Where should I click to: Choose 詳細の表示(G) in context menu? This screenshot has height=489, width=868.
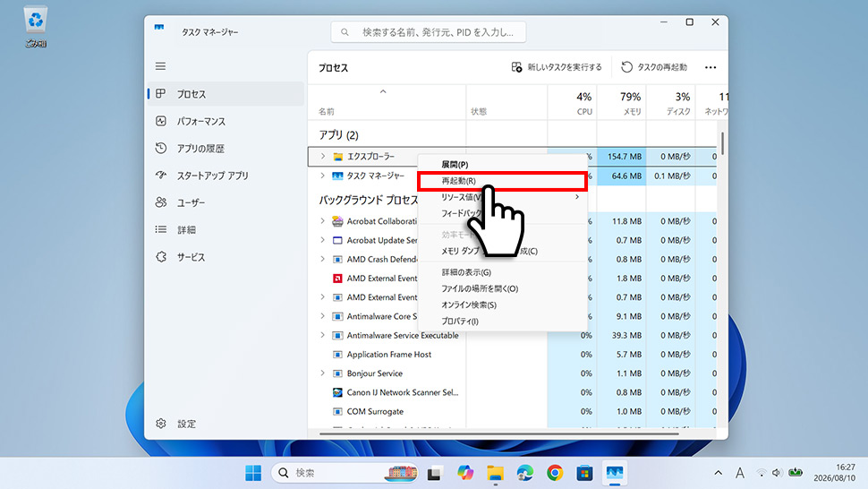pos(502,272)
